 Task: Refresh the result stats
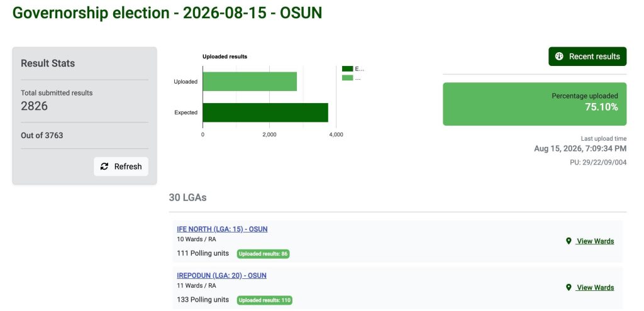121,166
